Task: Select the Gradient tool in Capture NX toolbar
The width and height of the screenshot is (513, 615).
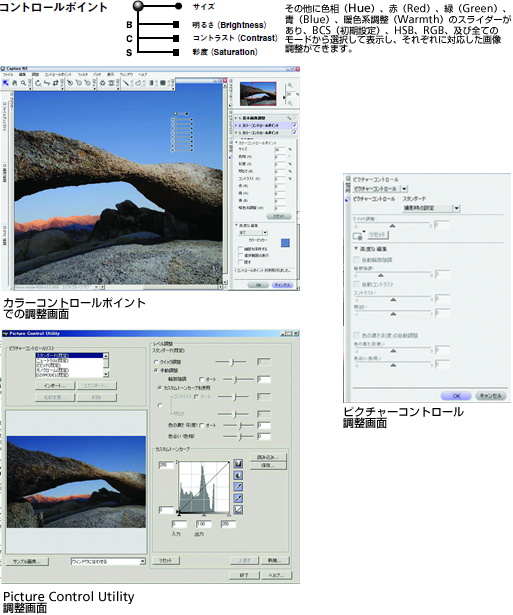Action: (x=151, y=83)
